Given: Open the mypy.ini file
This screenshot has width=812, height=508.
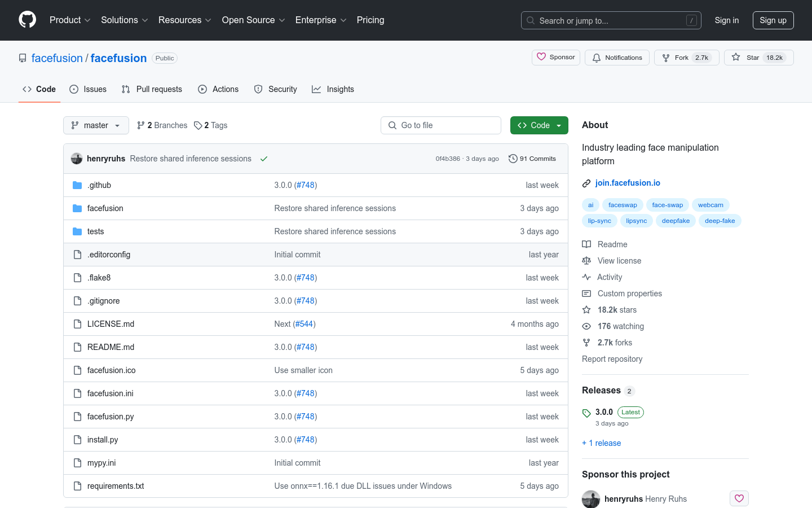Looking at the screenshot, I should tap(101, 463).
